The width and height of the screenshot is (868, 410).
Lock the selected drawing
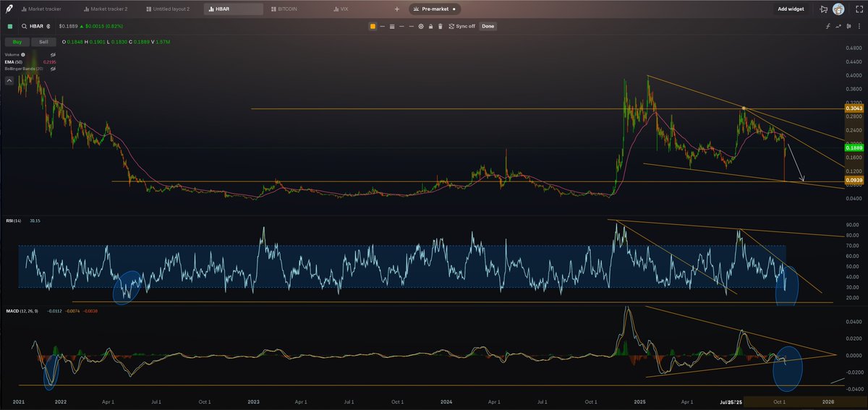click(430, 26)
